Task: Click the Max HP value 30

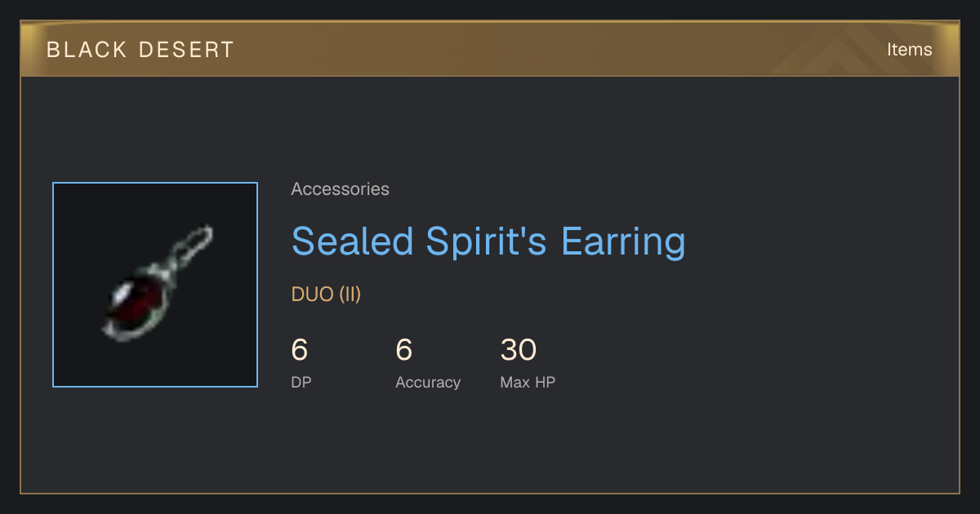Action: 518,350
